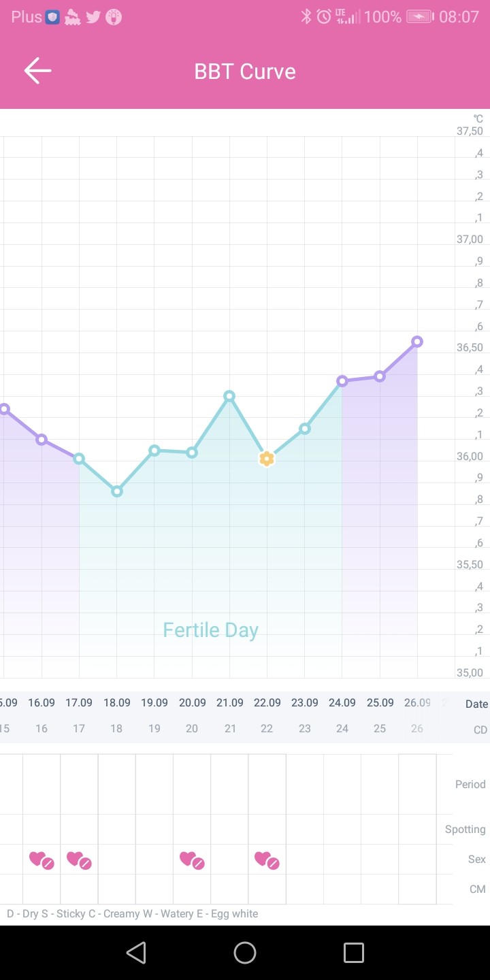Select the 26.09 temperature data point

pos(417,342)
